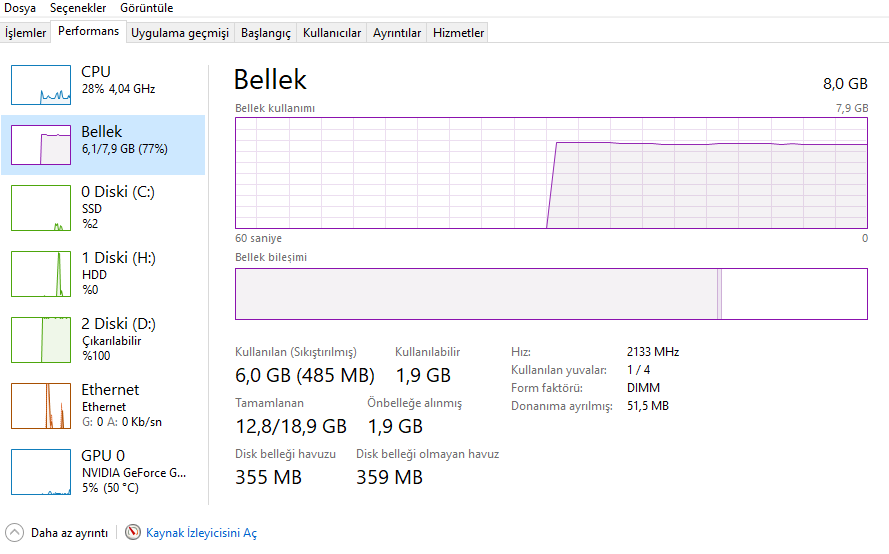Switch to the Ayrıntılar tab

(397, 33)
